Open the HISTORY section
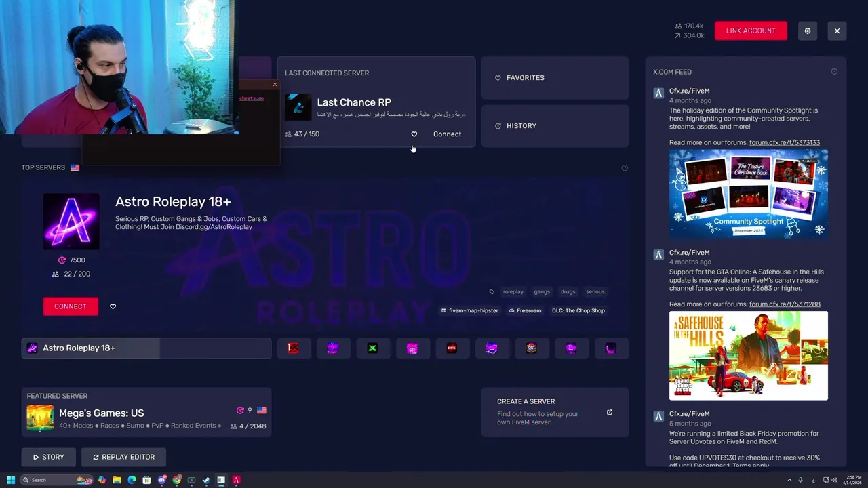The width and height of the screenshot is (868, 488). pos(555,126)
